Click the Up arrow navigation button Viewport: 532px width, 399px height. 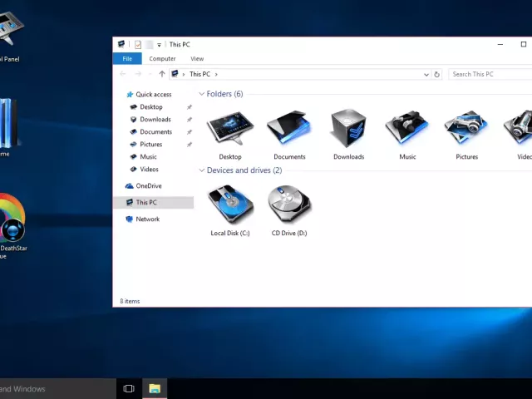click(x=162, y=74)
